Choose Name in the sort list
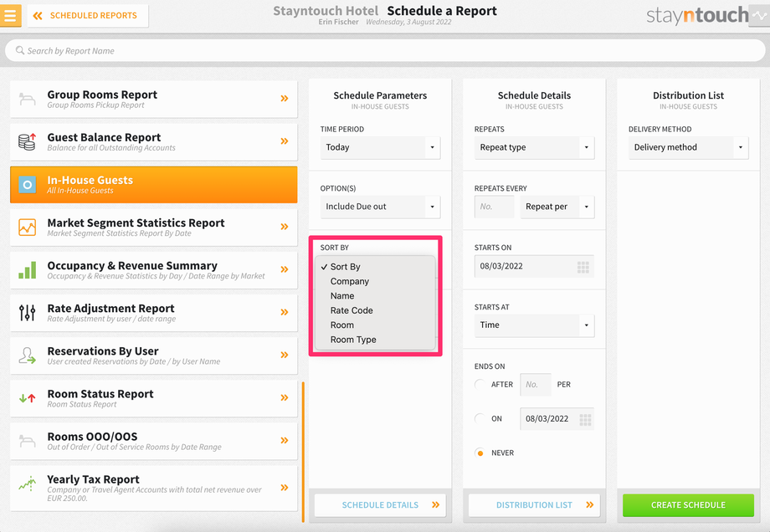770x532 pixels. tap(375, 296)
